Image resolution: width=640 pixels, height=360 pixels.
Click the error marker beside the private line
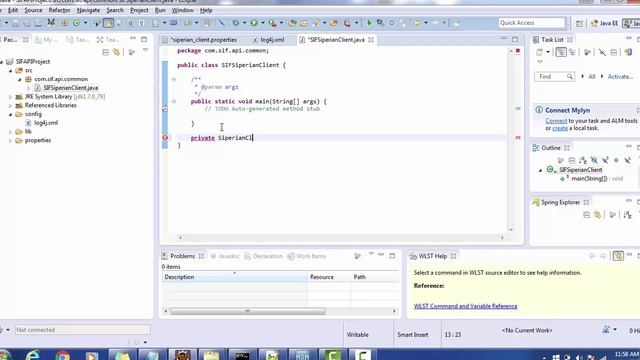click(x=165, y=138)
